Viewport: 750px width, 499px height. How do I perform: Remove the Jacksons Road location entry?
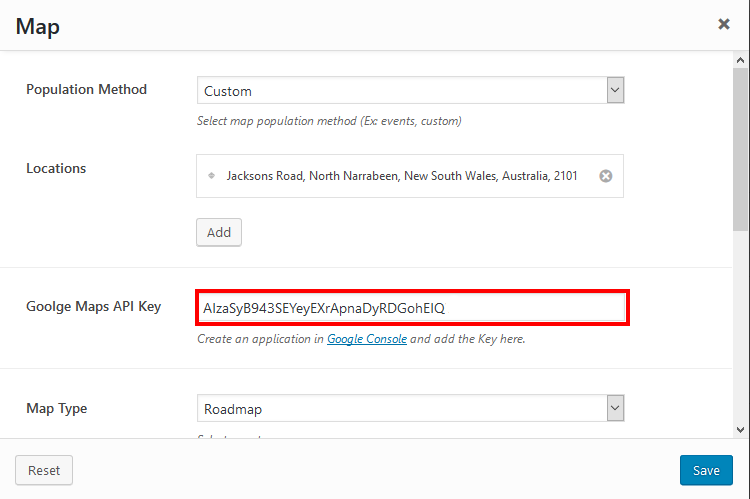tap(605, 176)
